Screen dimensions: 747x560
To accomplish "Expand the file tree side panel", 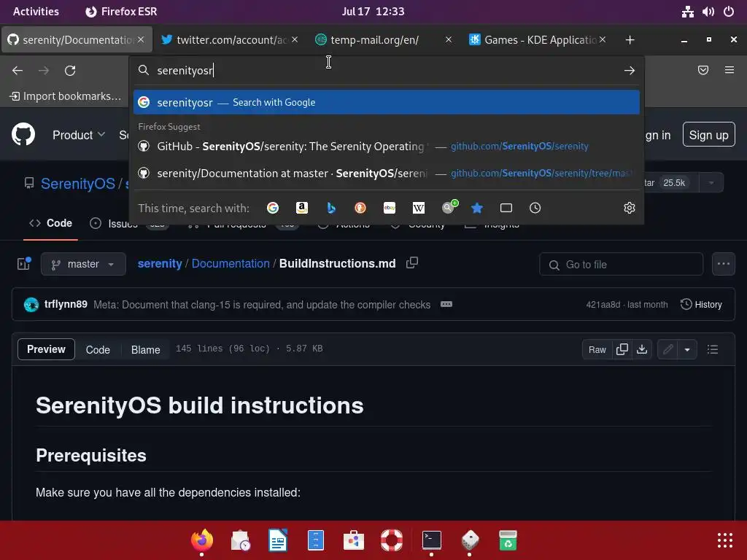I will click(24, 263).
